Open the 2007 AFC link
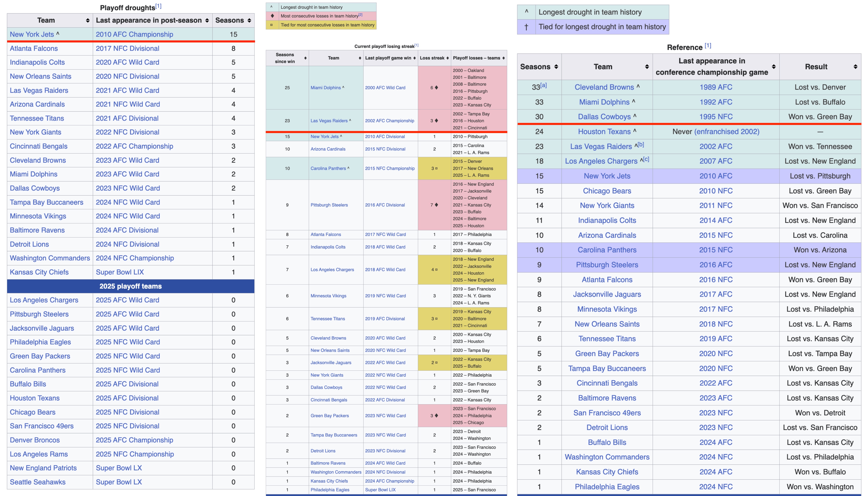 pos(716,161)
